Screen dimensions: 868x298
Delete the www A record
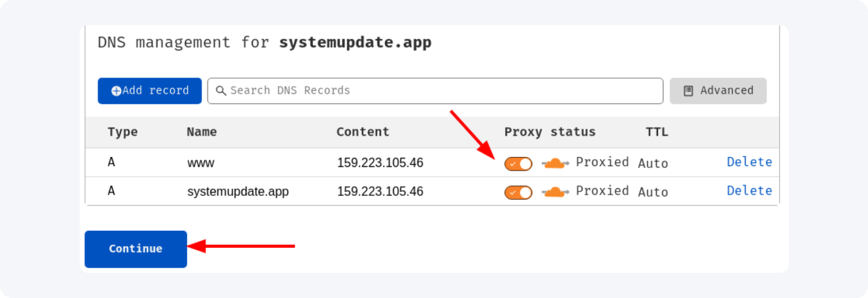[x=749, y=162]
